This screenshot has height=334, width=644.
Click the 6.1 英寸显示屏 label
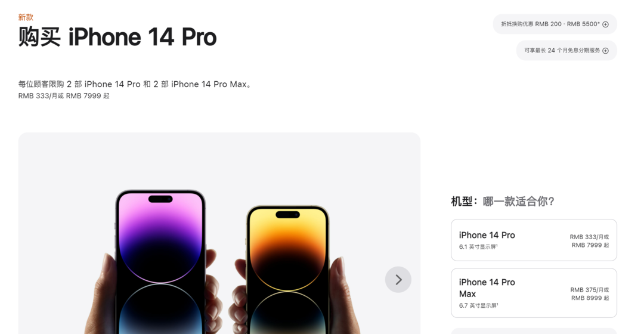pos(478,246)
